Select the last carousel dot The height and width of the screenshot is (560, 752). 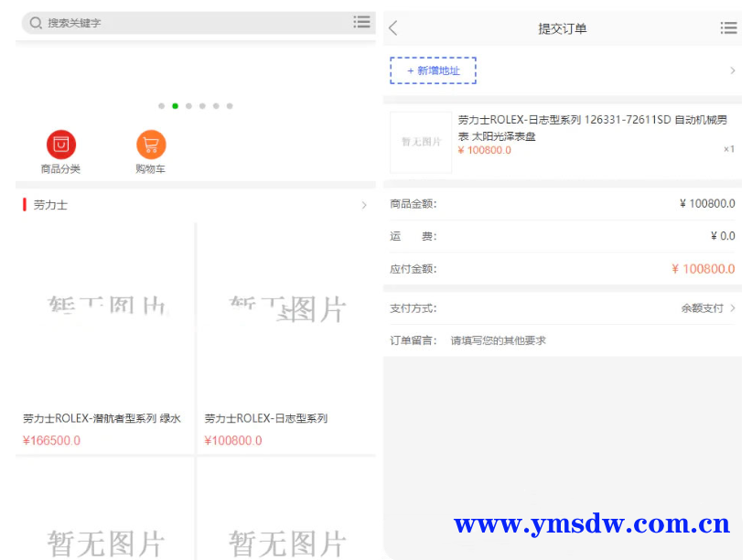pos(230,106)
